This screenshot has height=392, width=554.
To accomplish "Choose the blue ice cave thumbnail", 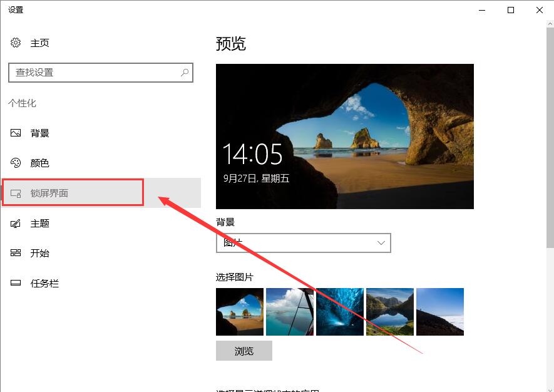I will pos(339,312).
